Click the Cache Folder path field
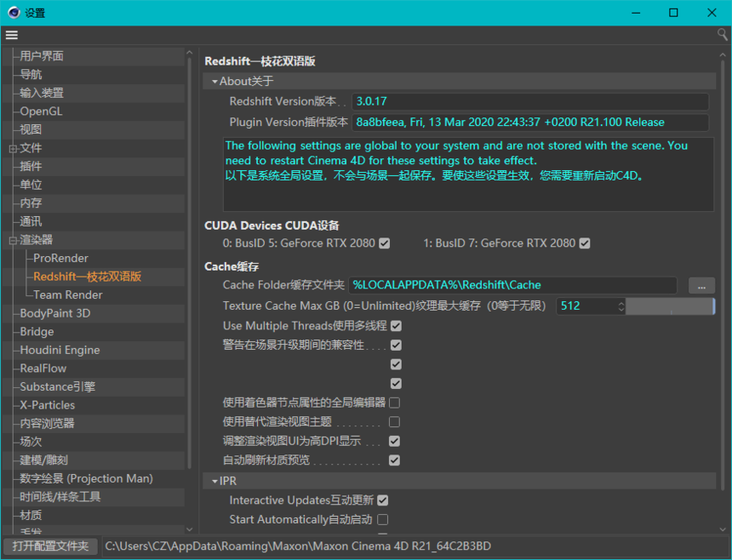The height and width of the screenshot is (560, 732). point(512,286)
